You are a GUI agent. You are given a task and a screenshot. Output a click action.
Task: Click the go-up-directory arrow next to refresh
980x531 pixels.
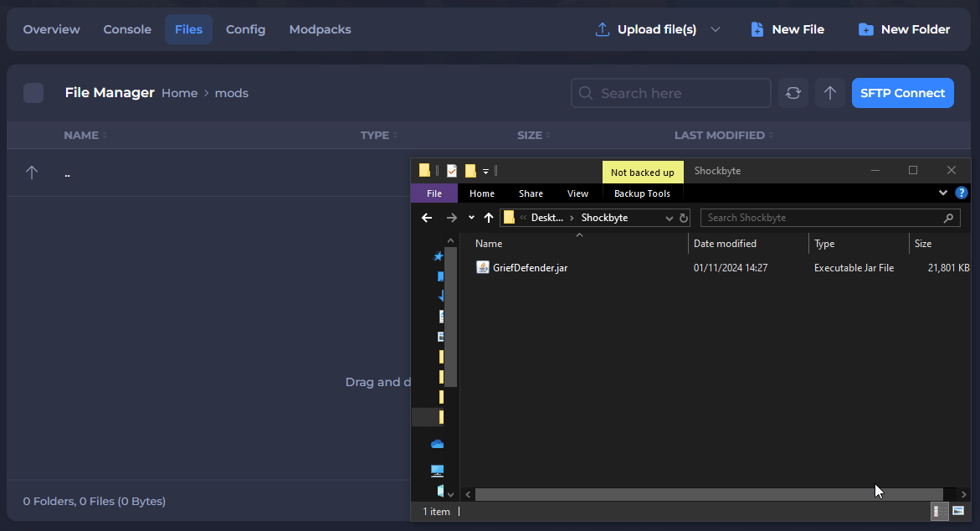[830, 93]
